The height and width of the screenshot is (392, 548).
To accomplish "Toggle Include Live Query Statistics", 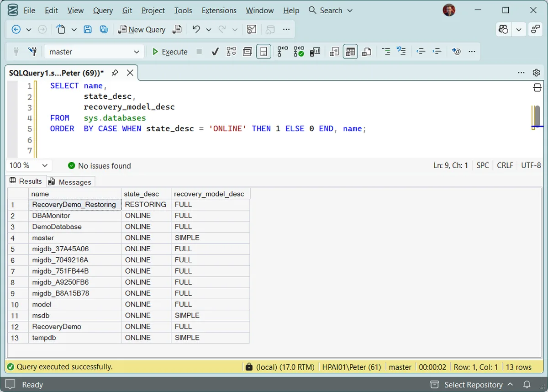I will click(299, 52).
